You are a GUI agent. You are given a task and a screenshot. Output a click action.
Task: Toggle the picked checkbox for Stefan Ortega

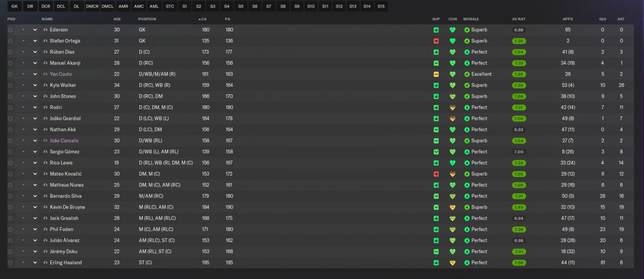click(x=10, y=41)
